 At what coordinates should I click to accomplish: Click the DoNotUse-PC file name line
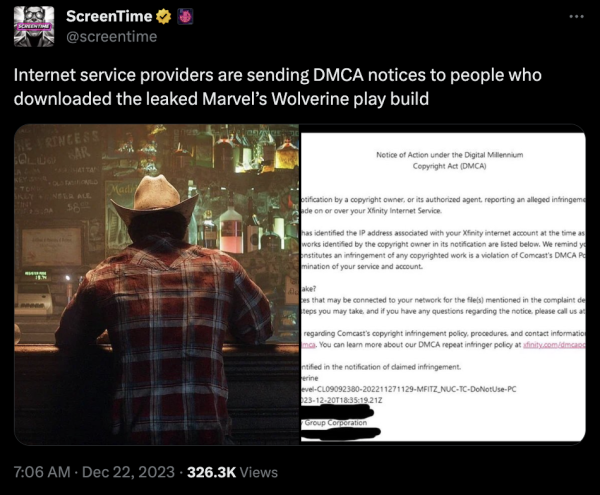point(409,389)
